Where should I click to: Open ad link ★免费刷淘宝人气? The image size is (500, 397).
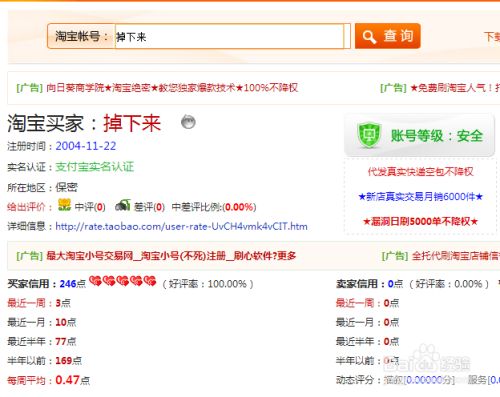click(455, 88)
